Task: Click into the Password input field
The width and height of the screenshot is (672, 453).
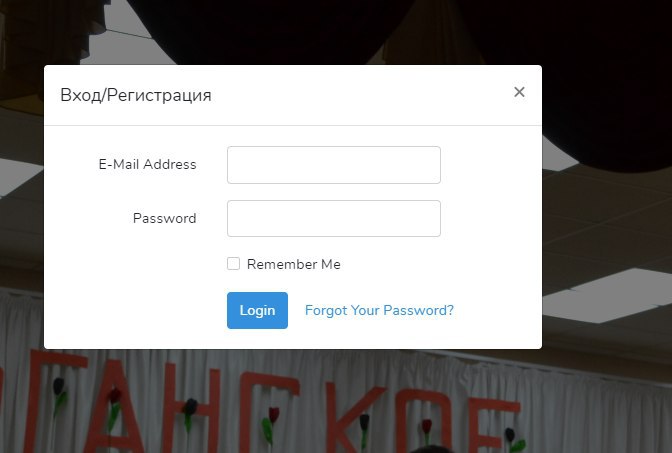Action: (333, 218)
